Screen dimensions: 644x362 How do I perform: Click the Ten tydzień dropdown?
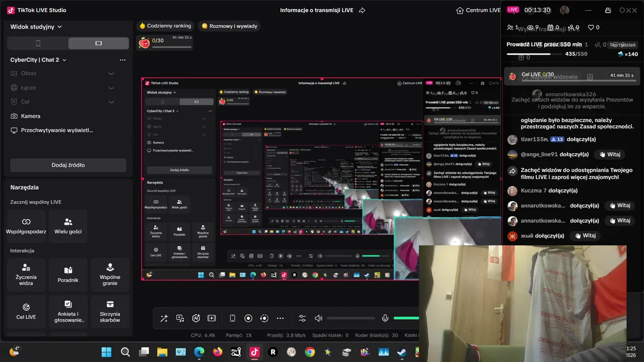pyautogui.click(x=623, y=45)
